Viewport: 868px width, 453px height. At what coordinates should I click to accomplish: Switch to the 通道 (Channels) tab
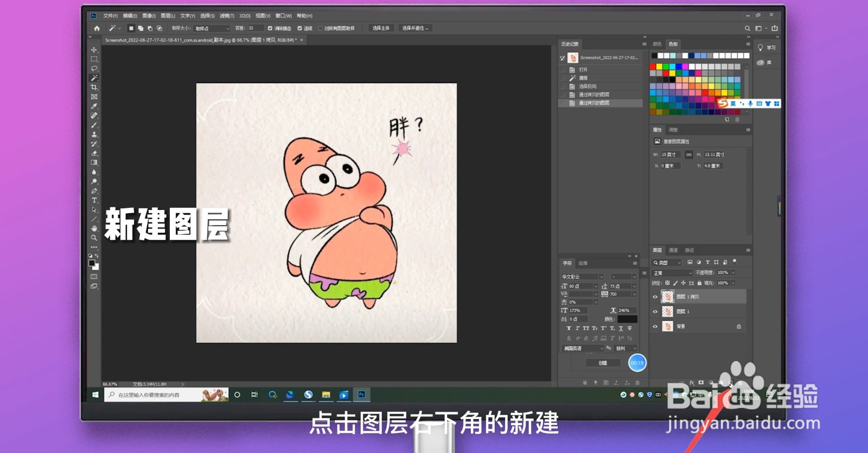[x=673, y=250]
